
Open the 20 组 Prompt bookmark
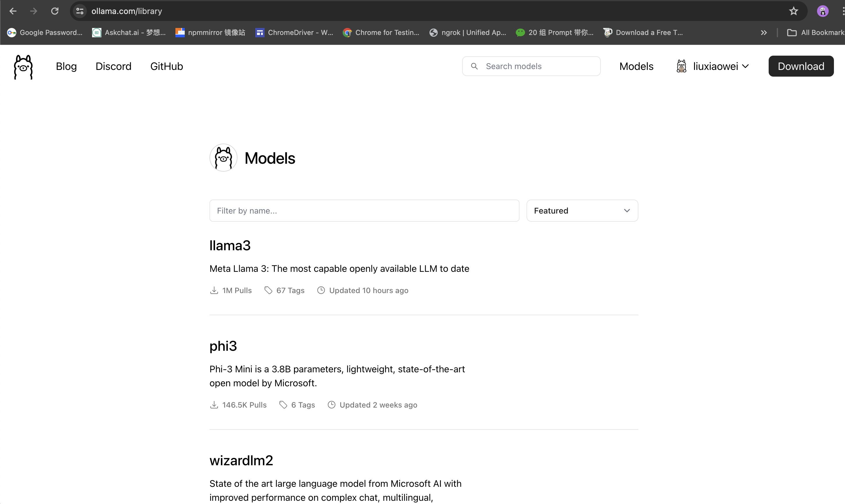554,33
